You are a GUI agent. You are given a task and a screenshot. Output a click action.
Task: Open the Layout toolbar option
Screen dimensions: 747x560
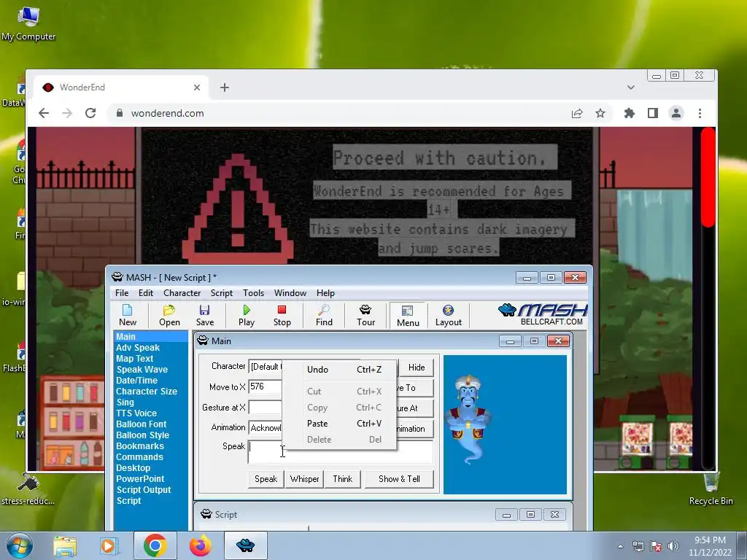click(449, 315)
